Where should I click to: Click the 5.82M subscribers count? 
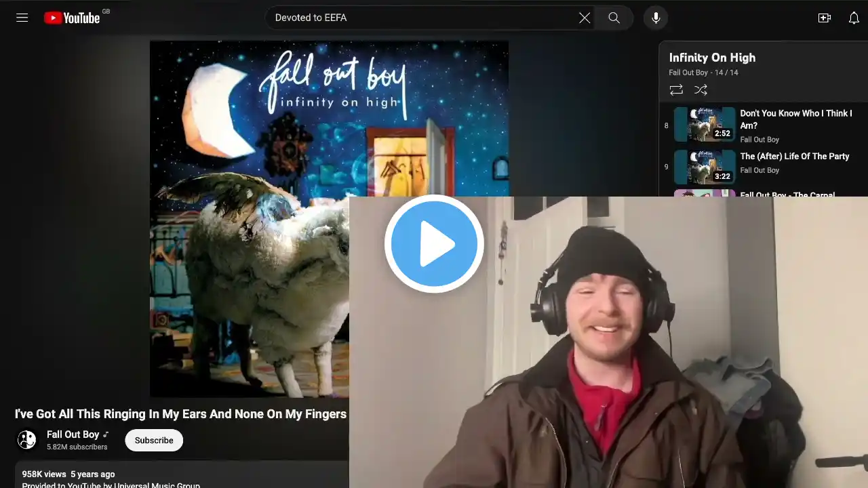coord(77,447)
